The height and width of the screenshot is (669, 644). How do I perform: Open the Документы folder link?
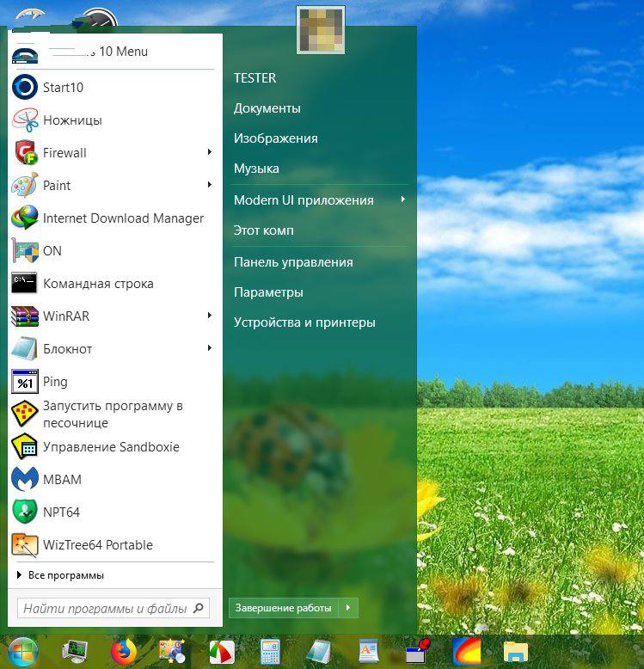(267, 108)
